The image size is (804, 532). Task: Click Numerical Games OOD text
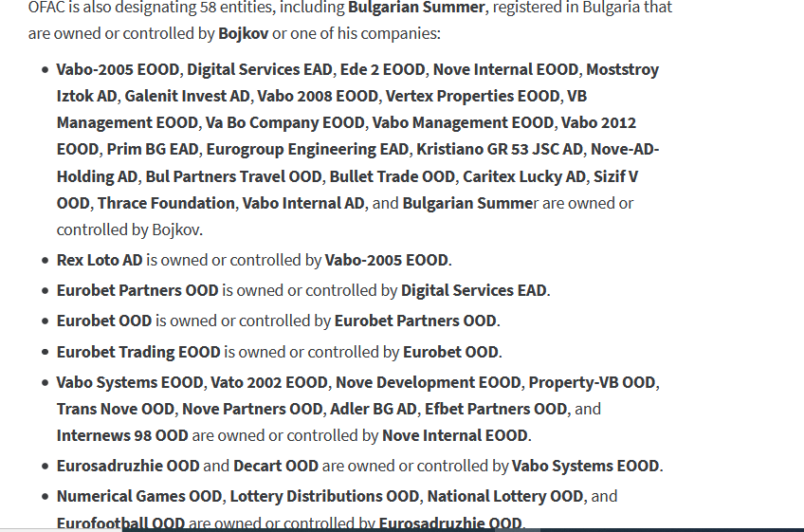click(139, 496)
